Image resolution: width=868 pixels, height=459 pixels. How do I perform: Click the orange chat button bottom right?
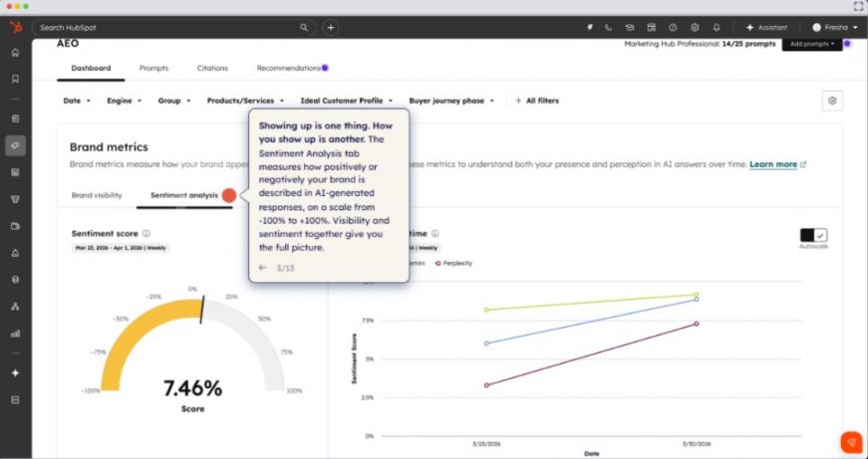tap(851, 442)
